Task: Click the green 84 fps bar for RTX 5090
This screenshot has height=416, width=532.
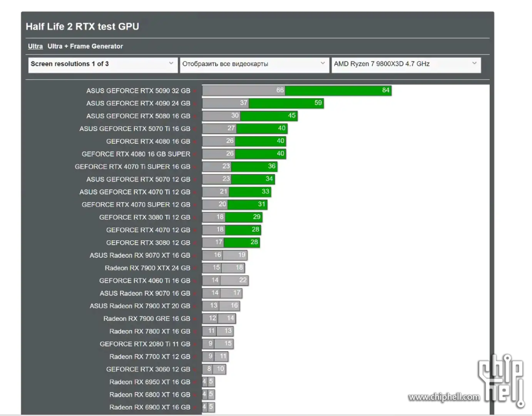Action: pyautogui.click(x=338, y=90)
